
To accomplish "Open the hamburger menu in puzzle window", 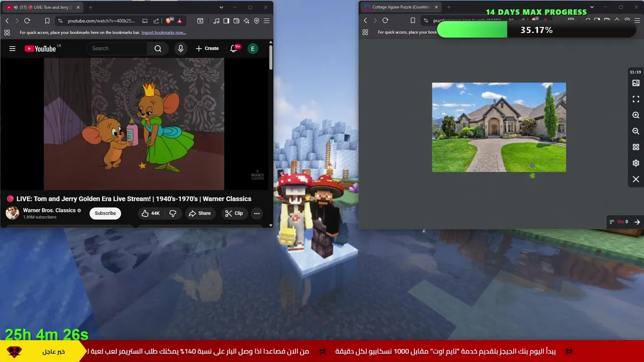I will click(637, 21).
